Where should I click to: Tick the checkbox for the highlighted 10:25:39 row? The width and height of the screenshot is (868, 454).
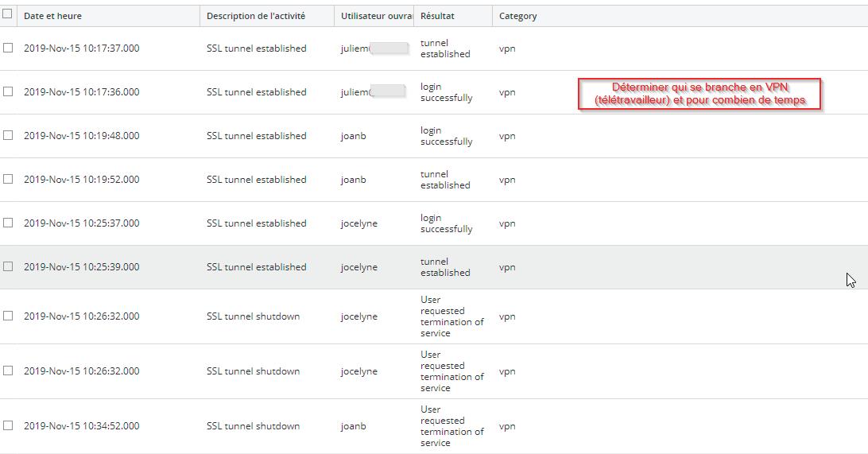click(8, 266)
